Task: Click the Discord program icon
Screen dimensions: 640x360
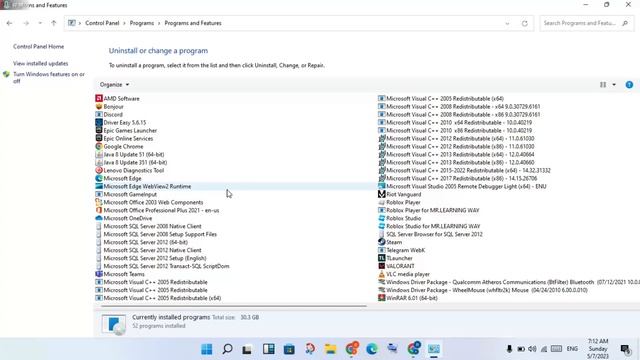Action: click(x=99, y=114)
